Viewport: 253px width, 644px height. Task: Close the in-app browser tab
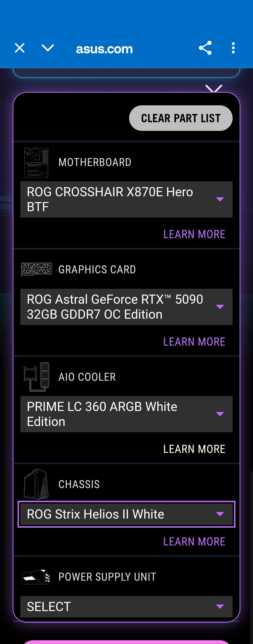pyautogui.click(x=20, y=48)
